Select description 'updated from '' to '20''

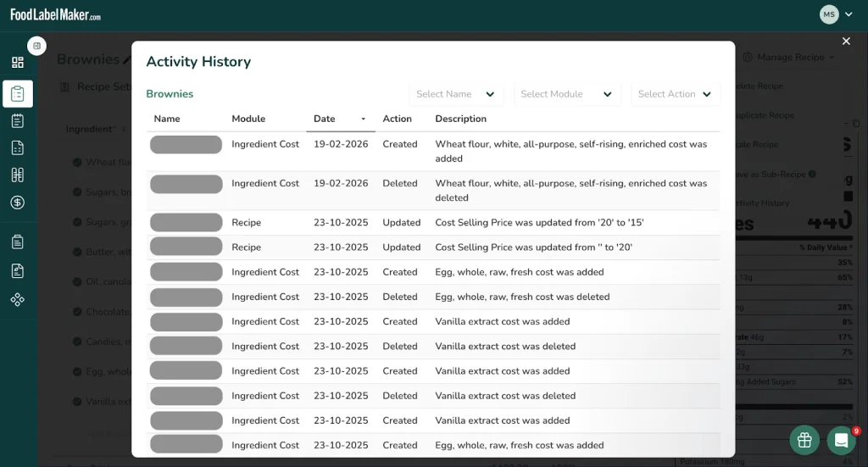coord(533,247)
